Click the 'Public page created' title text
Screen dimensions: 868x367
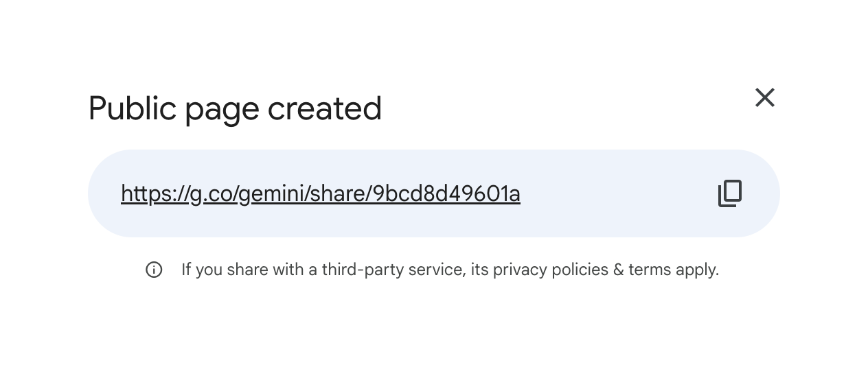point(235,108)
